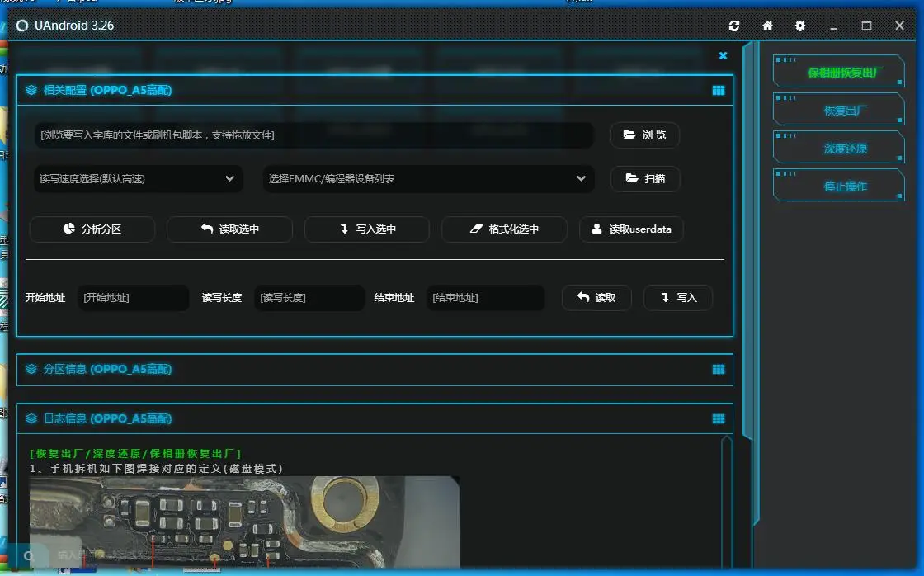This screenshot has height=576, width=924.
Task: Open the 选择EMMC/编程器设备列表 dropdown
Action: 428,178
